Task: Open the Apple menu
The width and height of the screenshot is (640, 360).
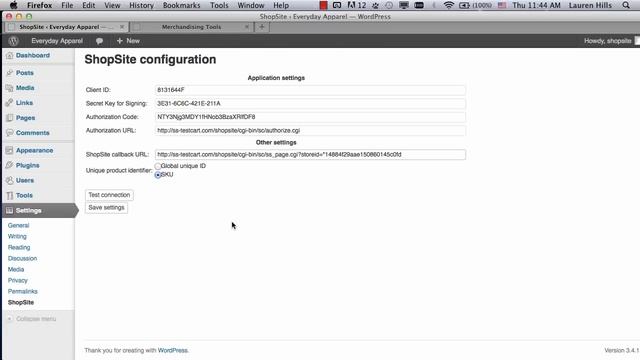Action: [13, 5]
